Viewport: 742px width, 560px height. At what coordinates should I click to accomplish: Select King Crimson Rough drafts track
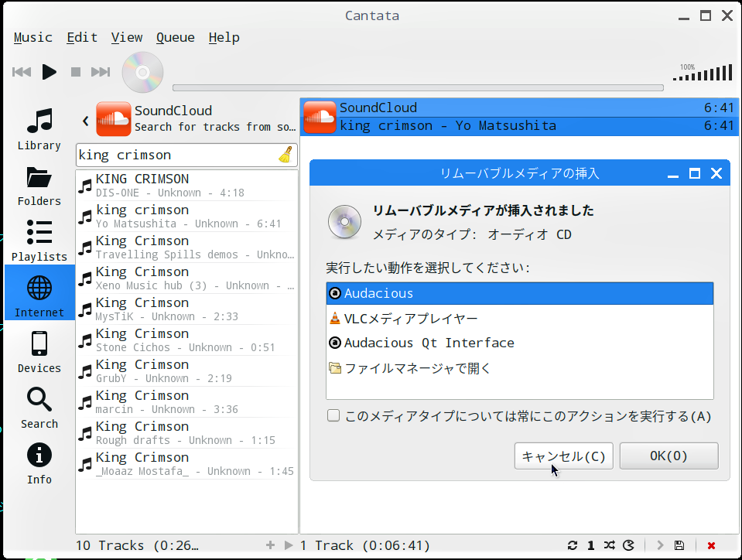187,433
